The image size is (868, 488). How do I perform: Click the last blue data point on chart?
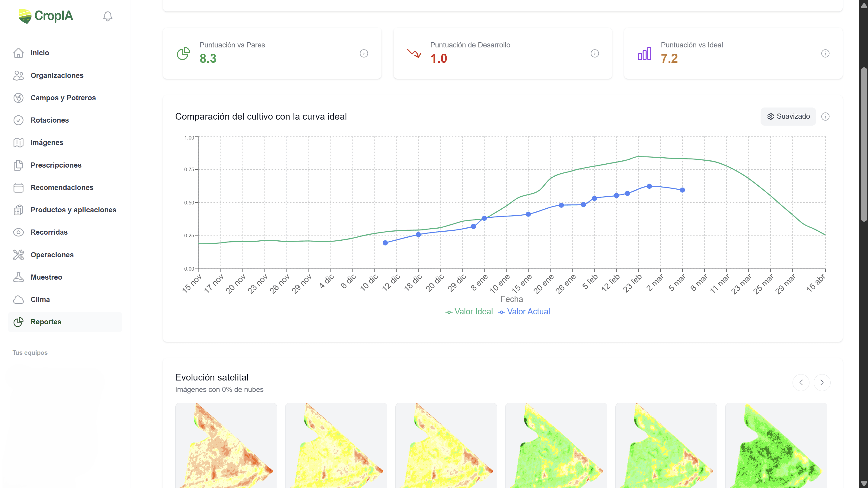click(682, 190)
